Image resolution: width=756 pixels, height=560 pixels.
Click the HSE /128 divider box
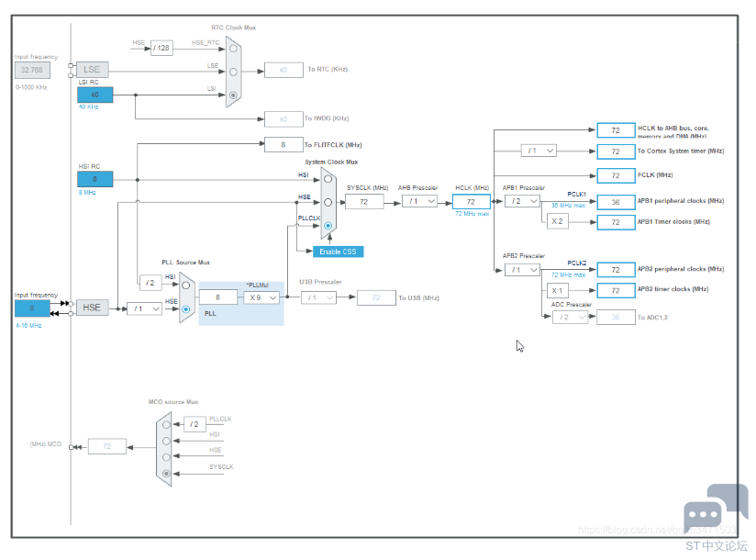pyautogui.click(x=161, y=48)
